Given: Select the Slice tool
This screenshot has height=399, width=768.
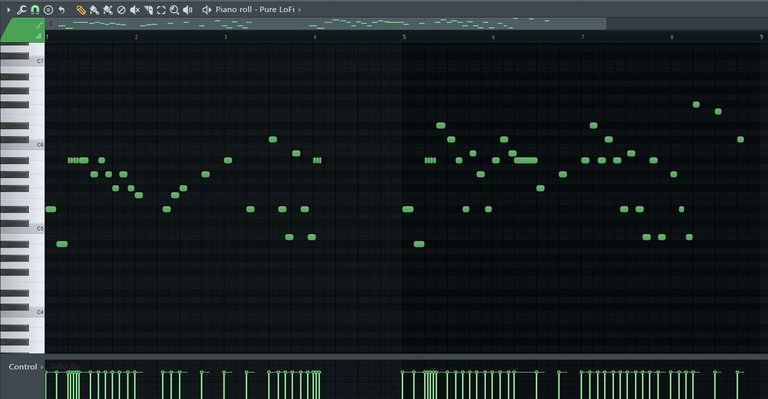Looking at the screenshot, I should (148, 9).
